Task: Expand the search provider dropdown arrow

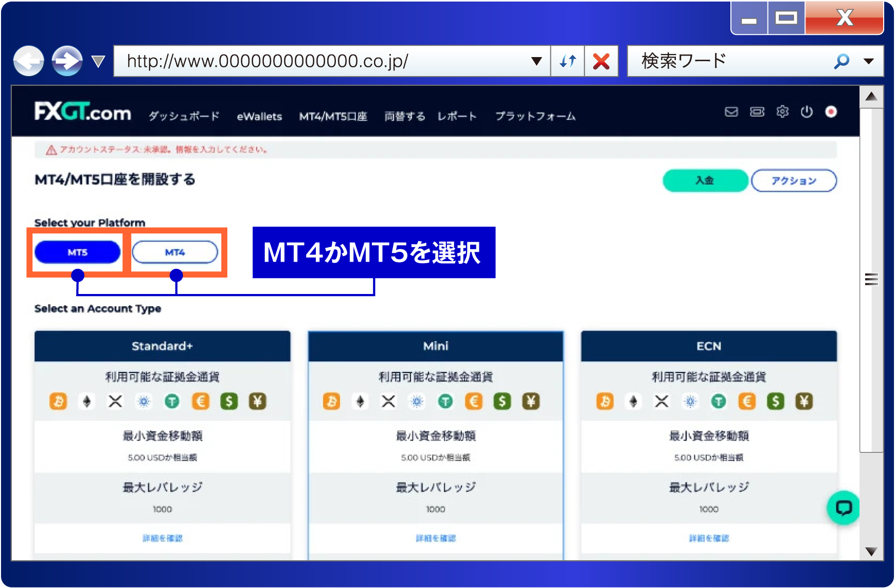Action: point(869,61)
